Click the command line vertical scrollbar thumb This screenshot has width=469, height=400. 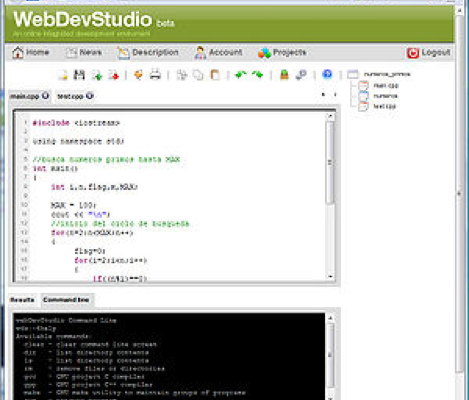pyautogui.click(x=330, y=355)
